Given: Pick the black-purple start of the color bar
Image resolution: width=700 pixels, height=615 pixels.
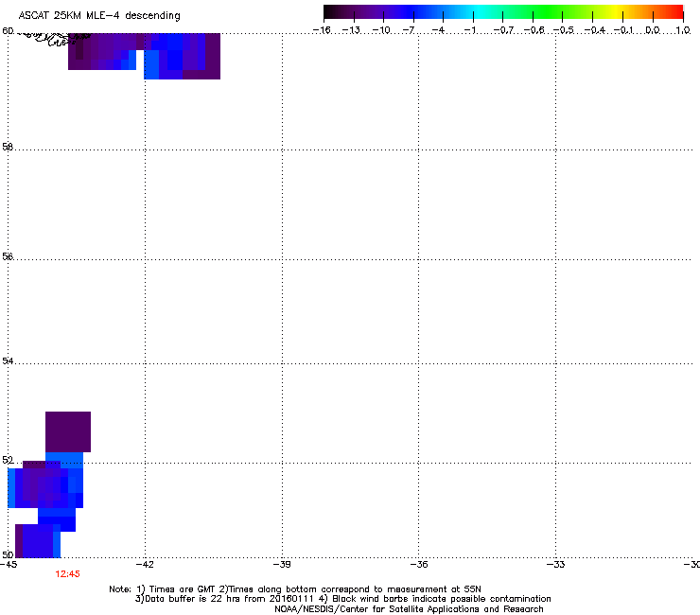Looking at the screenshot, I should tap(333, 12).
